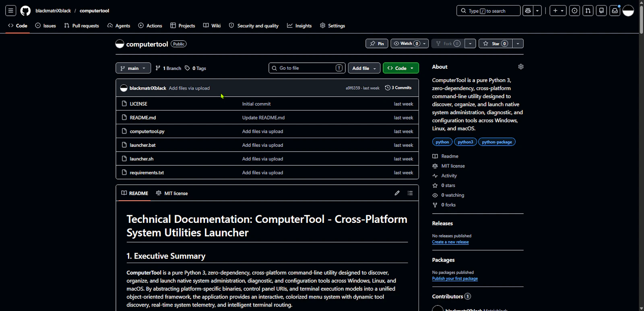Image resolution: width=644 pixels, height=311 pixels.
Task: Open Copilot options dropdown arrow
Action: coord(537,11)
